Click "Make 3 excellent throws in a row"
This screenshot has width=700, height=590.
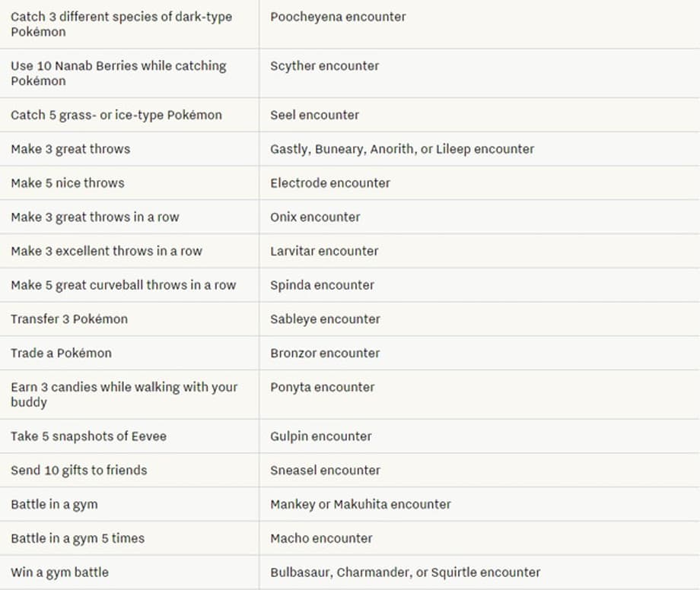(107, 251)
